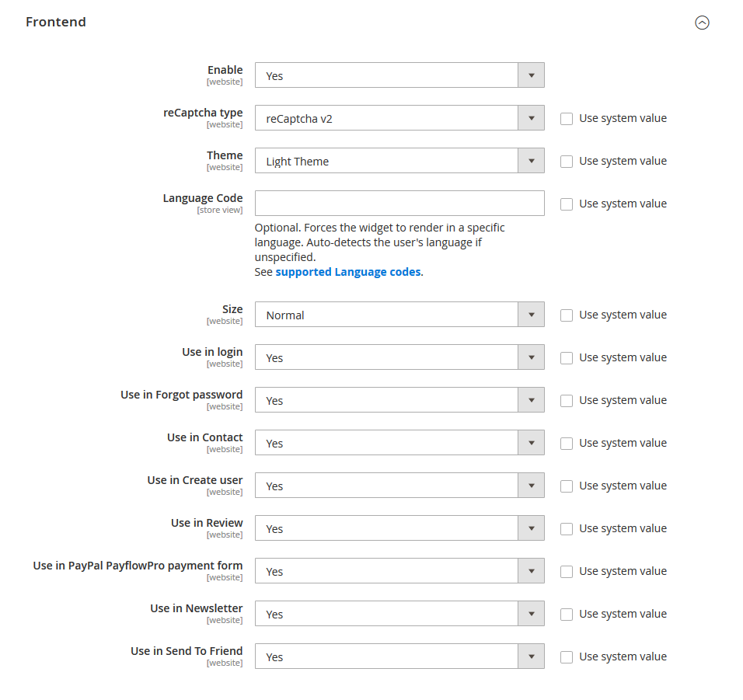
Task: Open the Use in Send To Friend dropdown
Action: 399,656
